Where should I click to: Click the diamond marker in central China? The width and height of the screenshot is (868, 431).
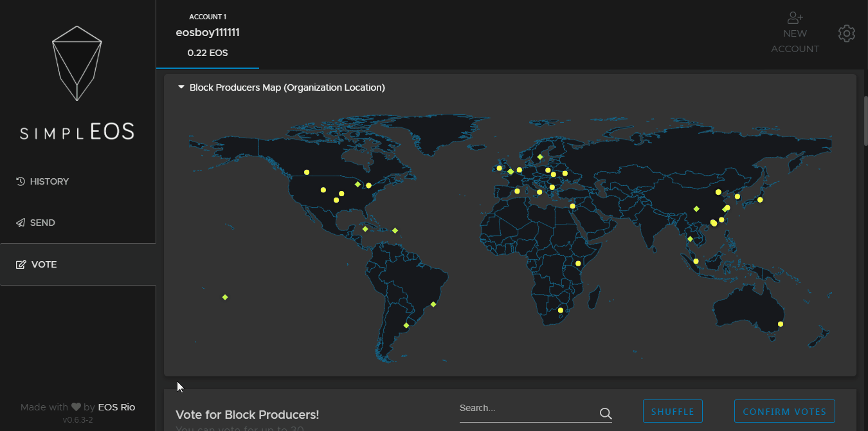(696, 208)
